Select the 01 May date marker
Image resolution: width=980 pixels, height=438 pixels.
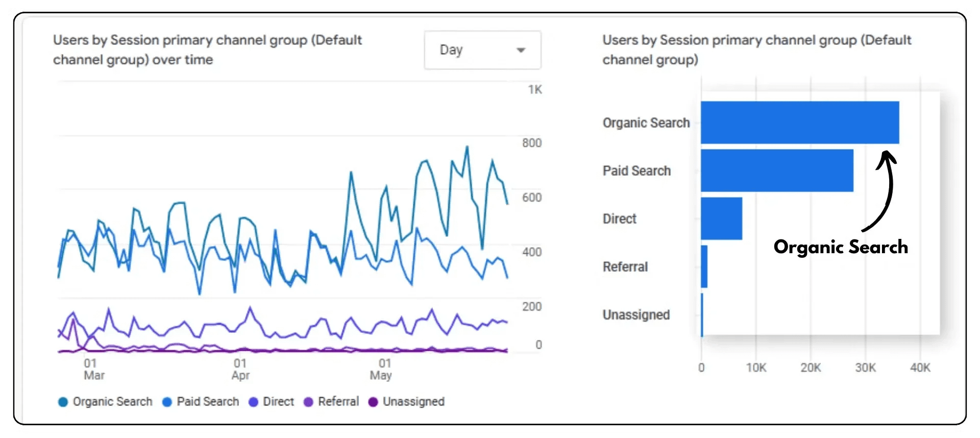pos(381,369)
